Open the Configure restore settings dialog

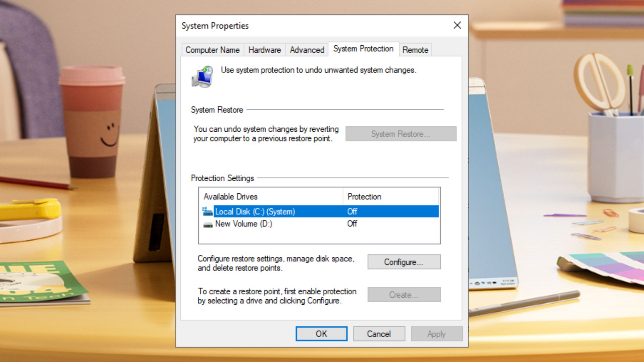tap(404, 262)
